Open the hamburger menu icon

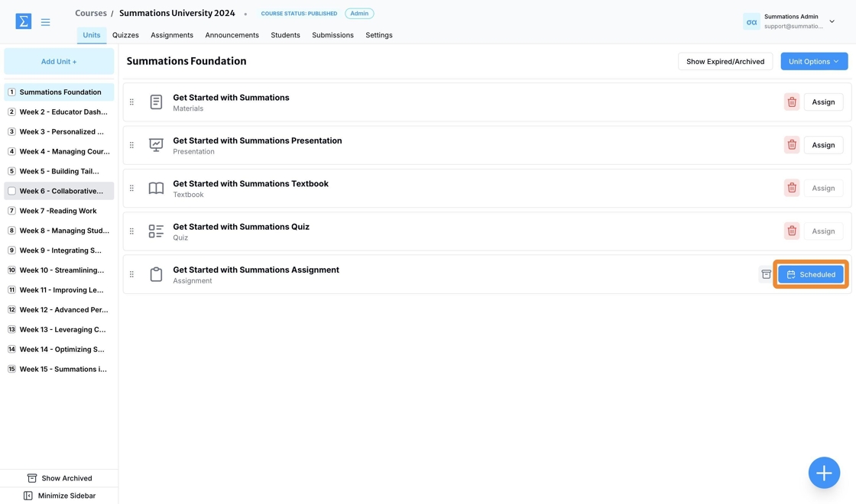click(45, 22)
